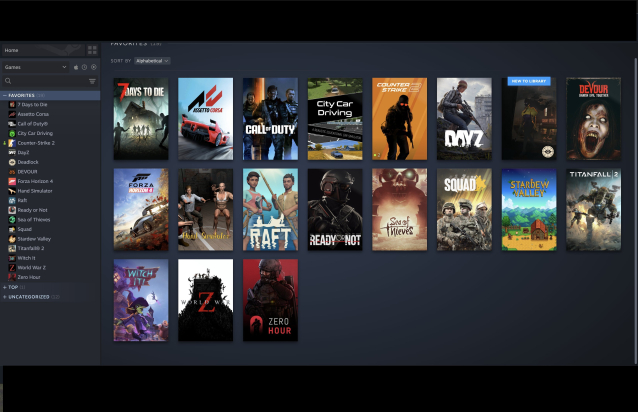638x412 pixels.
Task: Click the 7 Days to Die sidebar icon
Action: pyautogui.click(x=12, y=104)
